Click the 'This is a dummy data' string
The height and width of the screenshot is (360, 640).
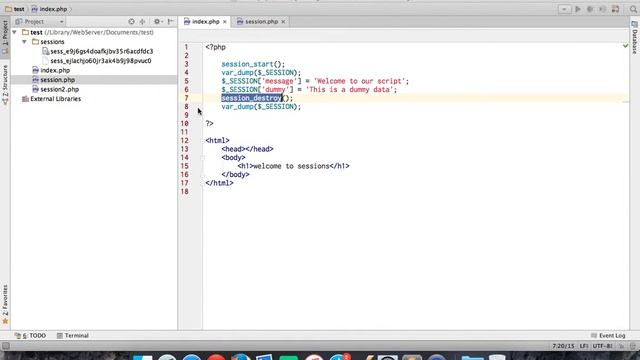(351, 89)
